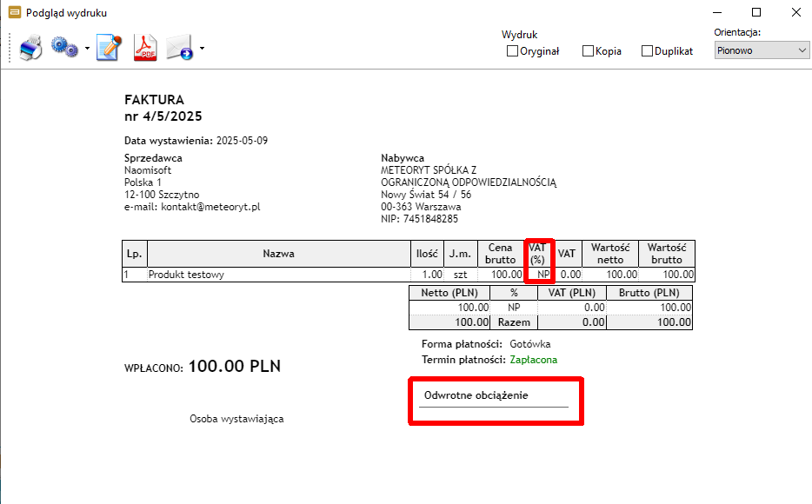Click the FAKTURA heading
Viewport: 812px width, 504px height.
[155, 100]
